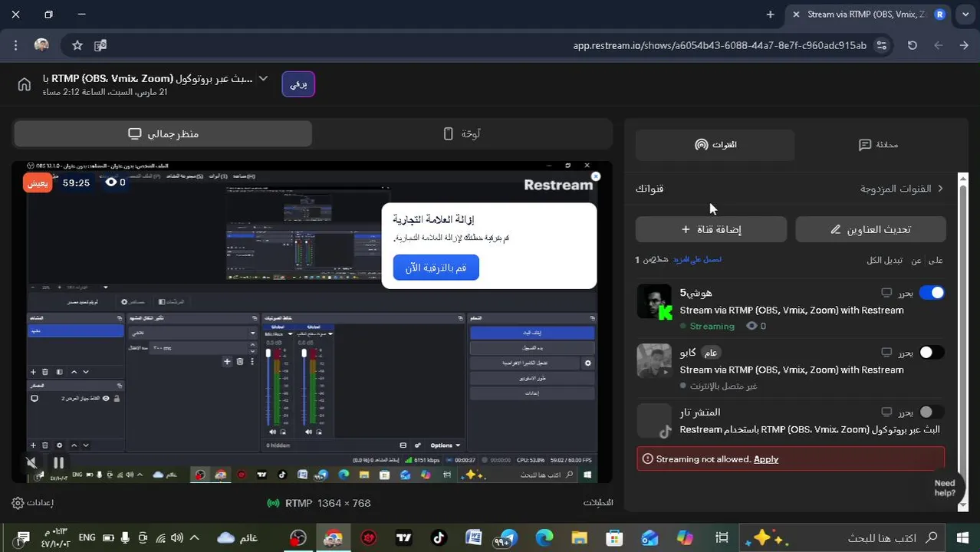Turn all channels on with على
The image size is (980, 552).
pos(936,261)
